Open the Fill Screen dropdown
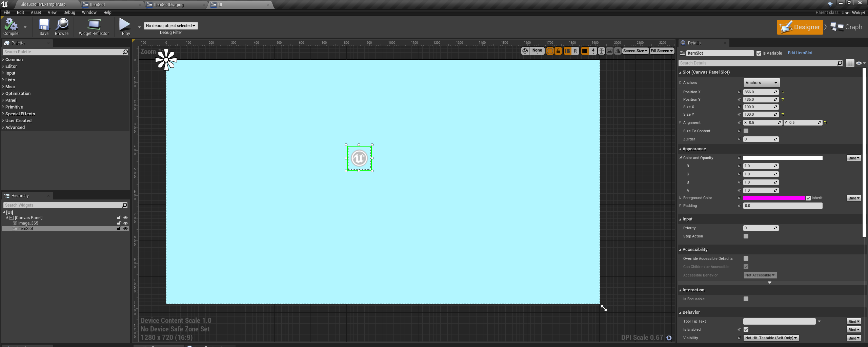868x347 pixels. tap(662, 51)
